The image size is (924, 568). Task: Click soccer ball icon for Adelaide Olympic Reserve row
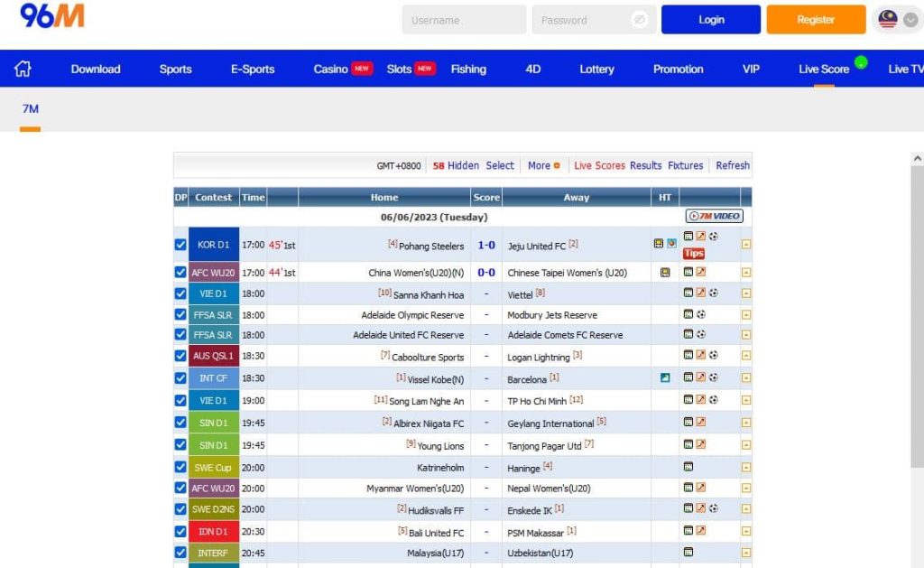(700, 314)
